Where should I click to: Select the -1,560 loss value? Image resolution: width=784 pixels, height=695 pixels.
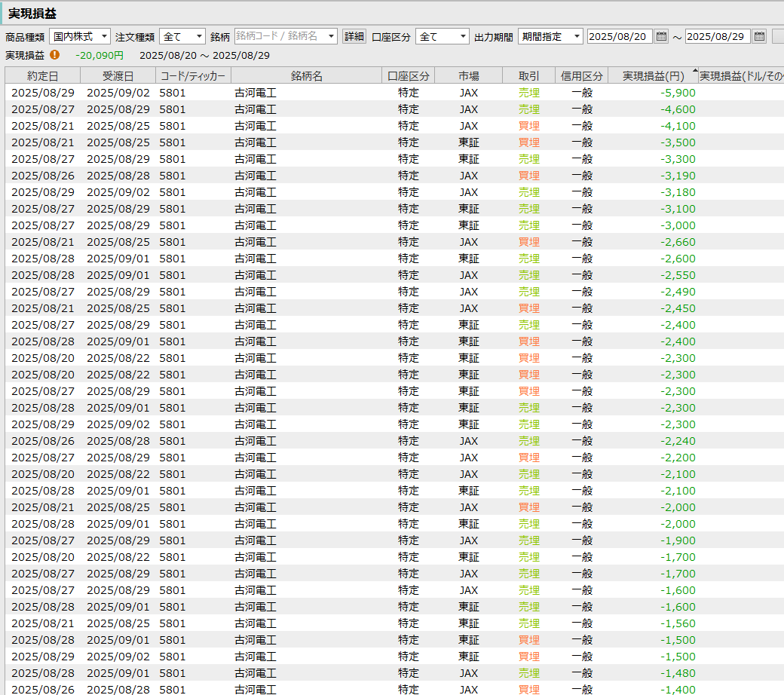[678, 623]
